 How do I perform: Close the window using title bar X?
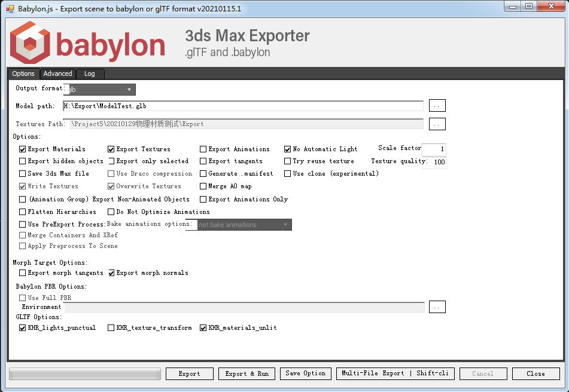[x=551, y=7]
